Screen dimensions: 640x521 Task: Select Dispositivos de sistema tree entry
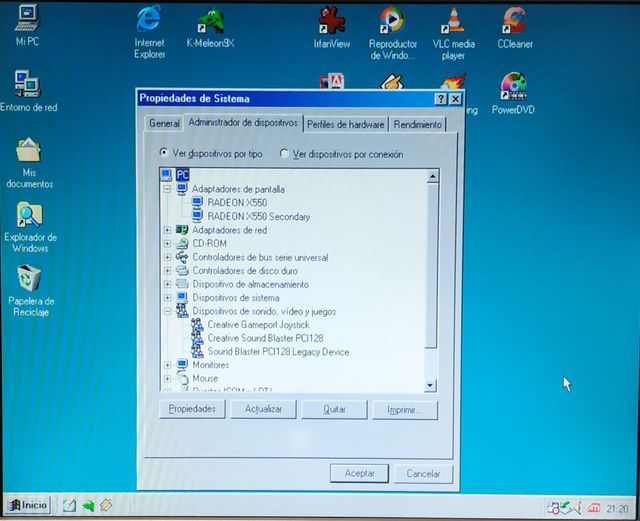[236, 298]
